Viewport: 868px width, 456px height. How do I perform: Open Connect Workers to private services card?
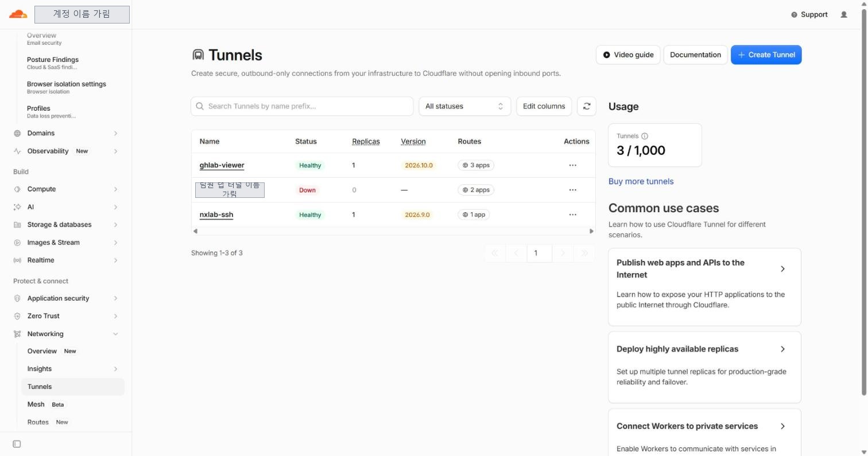click(x=704, y=432)
